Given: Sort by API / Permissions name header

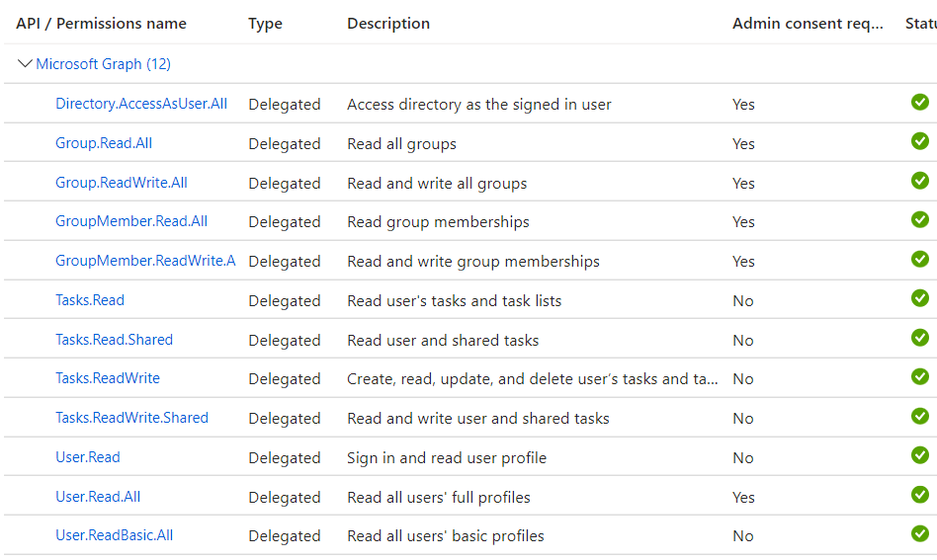Looking at the screenshot, I should 101,24.
